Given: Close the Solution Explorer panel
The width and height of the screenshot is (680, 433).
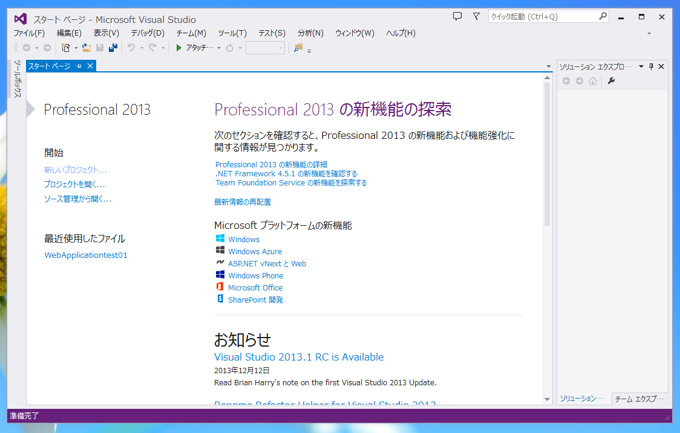Looking at the screenshot, I should [x=661, y=66].
